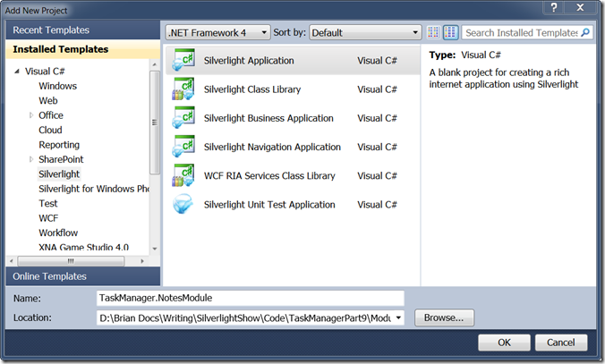Select the Reporting category
605x364 pixels.
pyautogui.click(x=59, y=145)
